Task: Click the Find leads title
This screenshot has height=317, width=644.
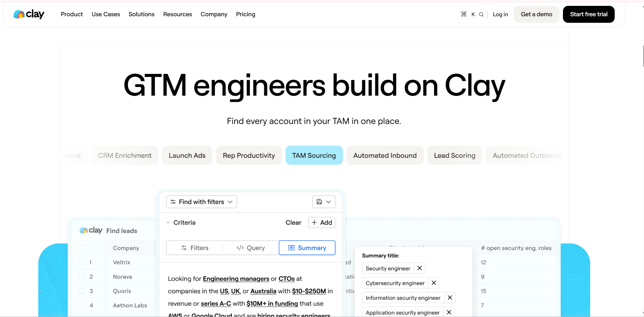Action: [122, 231]
